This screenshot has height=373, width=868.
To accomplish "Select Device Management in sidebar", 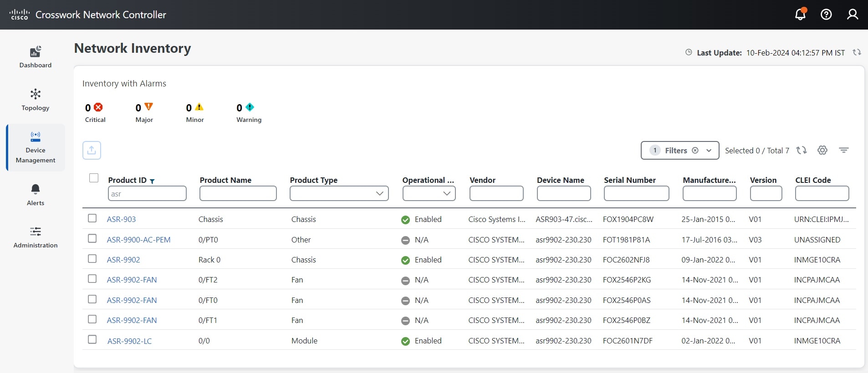I will pyautogui.click(x=36, y=147).
